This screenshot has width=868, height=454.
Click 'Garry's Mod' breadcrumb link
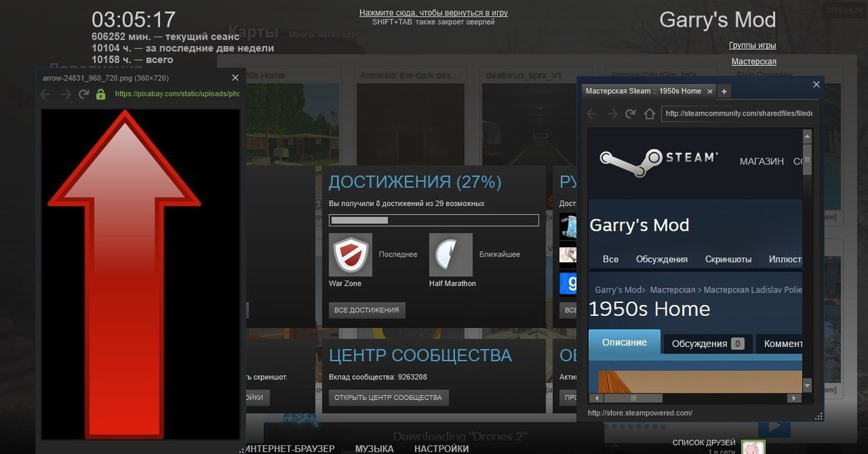[618, 290]
